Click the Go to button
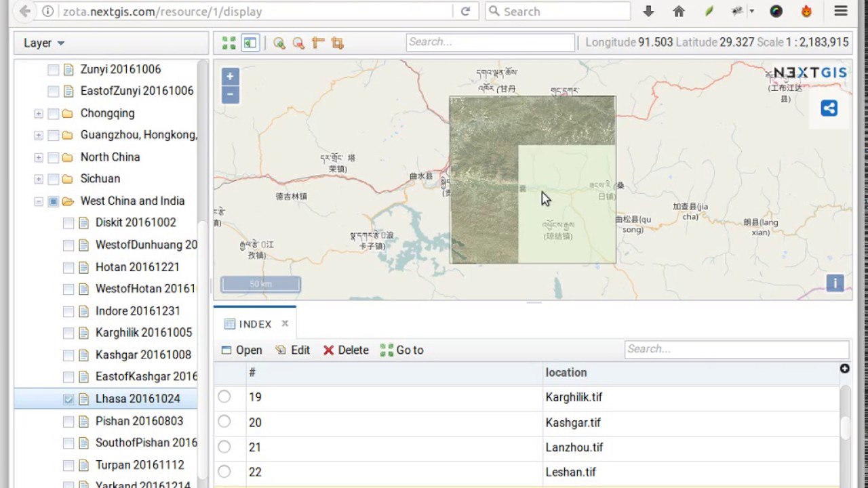Viewport: 868px width, 488px height. coord(402,350)
